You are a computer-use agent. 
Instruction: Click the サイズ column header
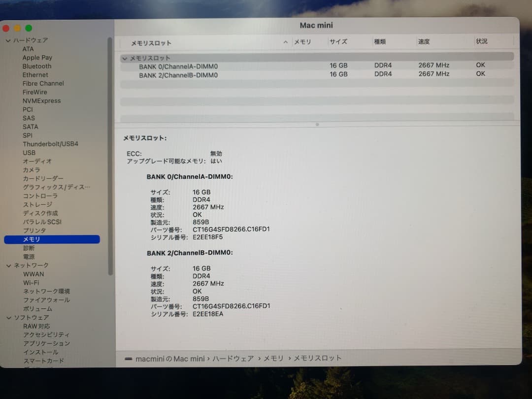pos(338,42)
